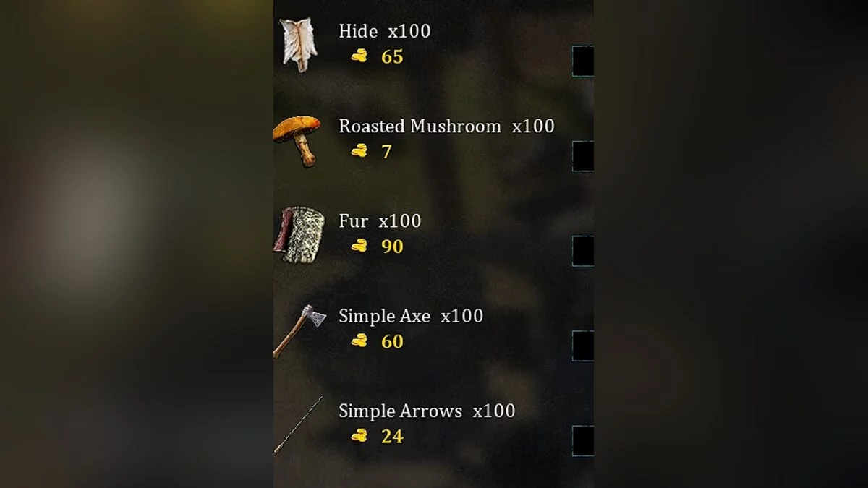
Task: Click the Simple Arrows price of 24
Action: (392, 436)
